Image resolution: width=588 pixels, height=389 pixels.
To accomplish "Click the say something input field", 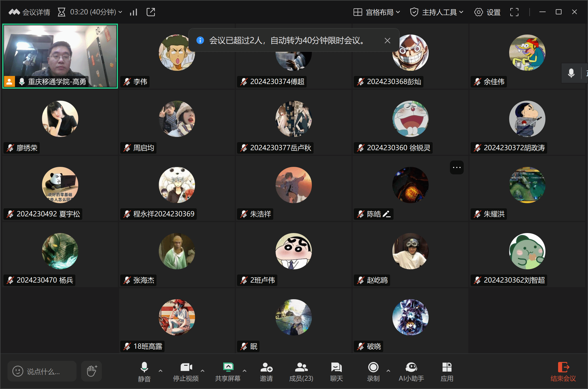I will [x=42, y=371].
